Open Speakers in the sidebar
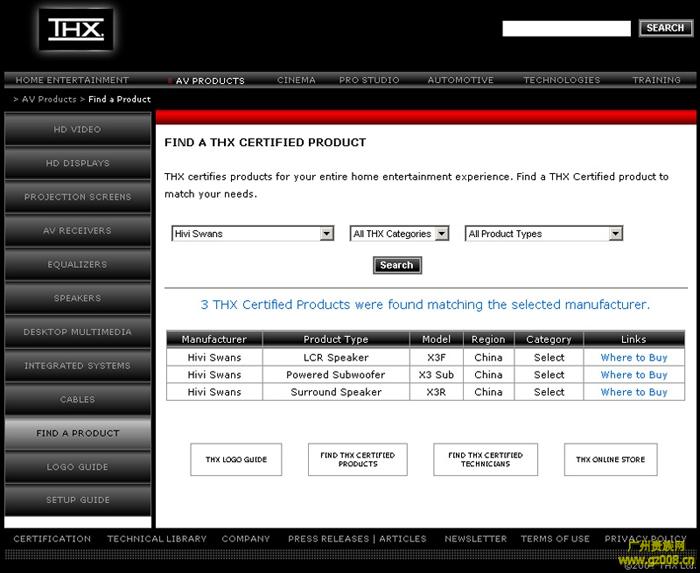The width and height of the screenshot is (700, 573). 78,298
